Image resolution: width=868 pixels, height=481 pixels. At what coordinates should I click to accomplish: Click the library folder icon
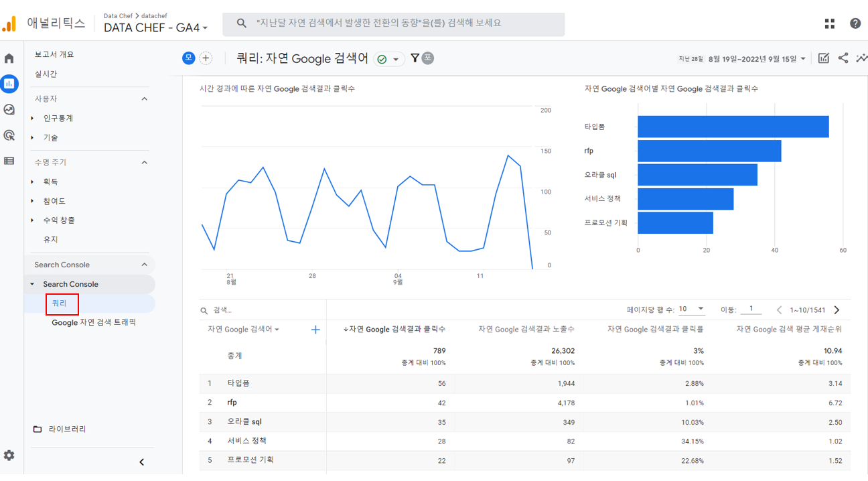coord(38,429)
